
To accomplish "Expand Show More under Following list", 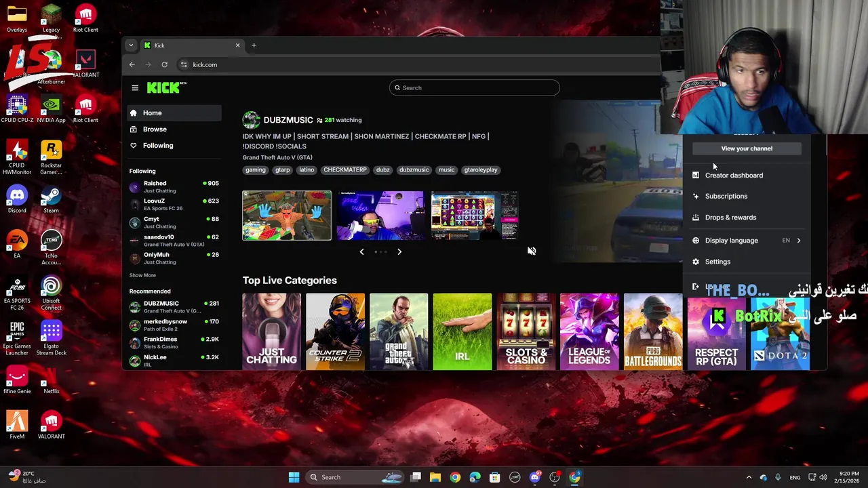I will [x=142, y=275].
